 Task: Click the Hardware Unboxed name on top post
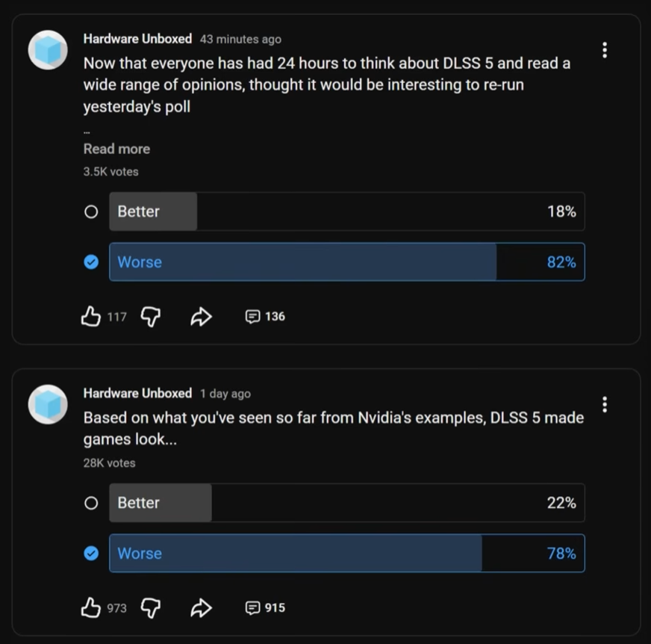[137, 39]
